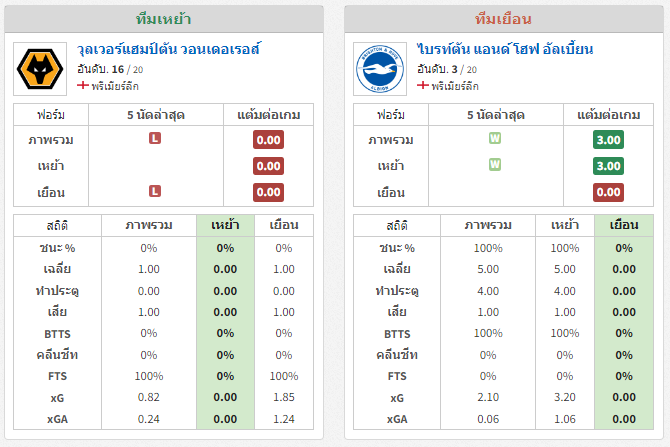The width and height of the screenshot is (670, 447).
Task: Click สถิติ header in Brighton stats table
Action: point(397,225)
